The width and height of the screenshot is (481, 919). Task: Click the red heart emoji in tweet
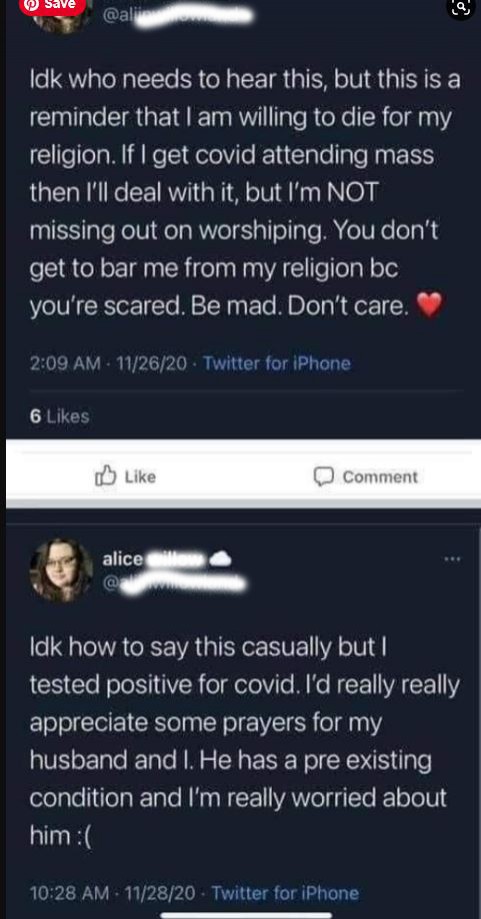click(429, 305)
